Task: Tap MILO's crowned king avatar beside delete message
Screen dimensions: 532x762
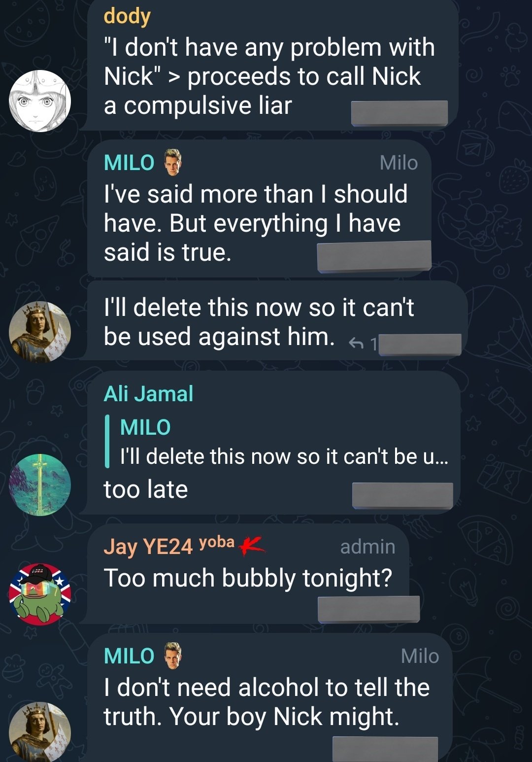Action: [40, 332]
